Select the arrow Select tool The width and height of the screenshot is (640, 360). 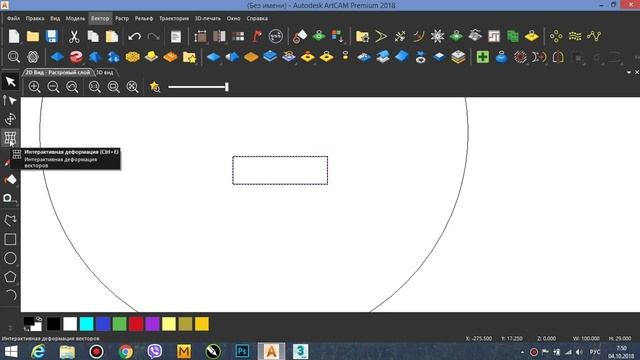point(10,81)
